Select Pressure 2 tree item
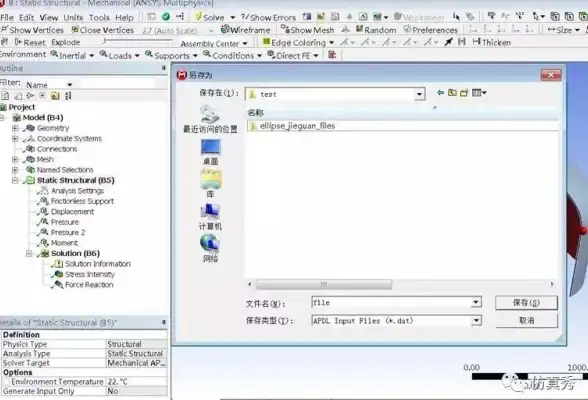 coord(68,232)
